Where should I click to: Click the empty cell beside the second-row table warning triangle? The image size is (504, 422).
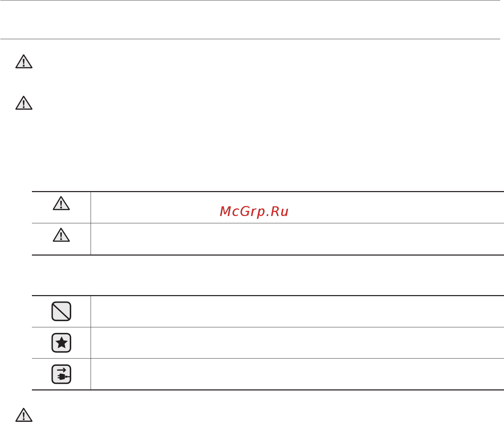tap(297, 239)
